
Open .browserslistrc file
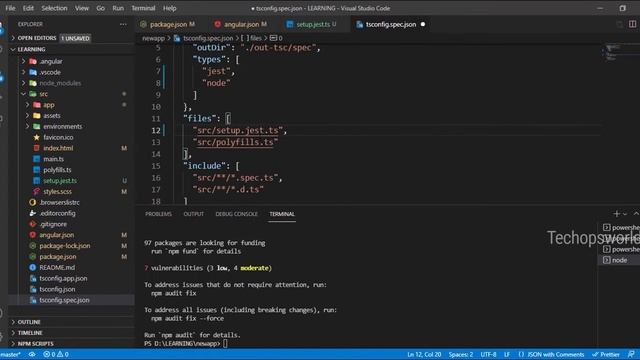tap(59, 202)
